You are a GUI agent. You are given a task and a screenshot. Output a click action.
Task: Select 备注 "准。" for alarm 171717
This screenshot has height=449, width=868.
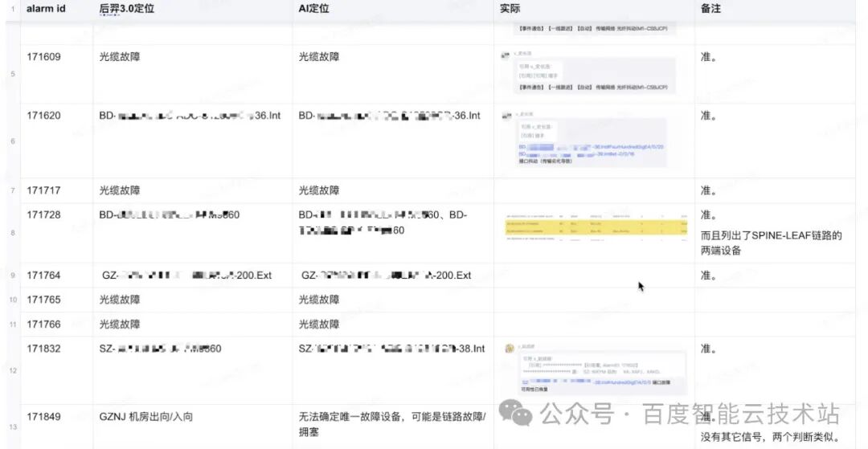[x=709, y=191]
